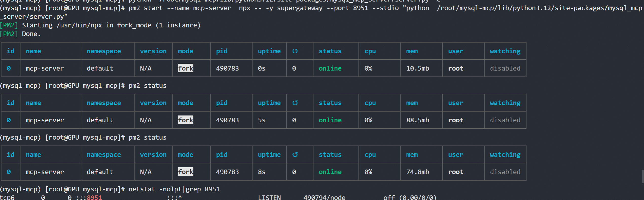This screenshot has width=644, height=200.
Task: Click the red highlighted "8951" in netstat output
Action: [x=94, y=197]
